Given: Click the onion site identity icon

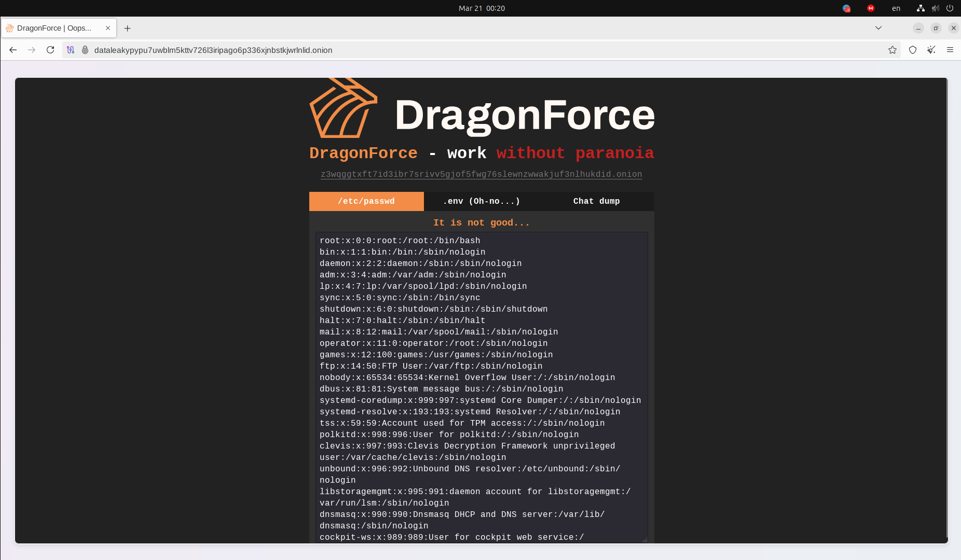Looking at the screenshot, I should click(x=85, y=50).
